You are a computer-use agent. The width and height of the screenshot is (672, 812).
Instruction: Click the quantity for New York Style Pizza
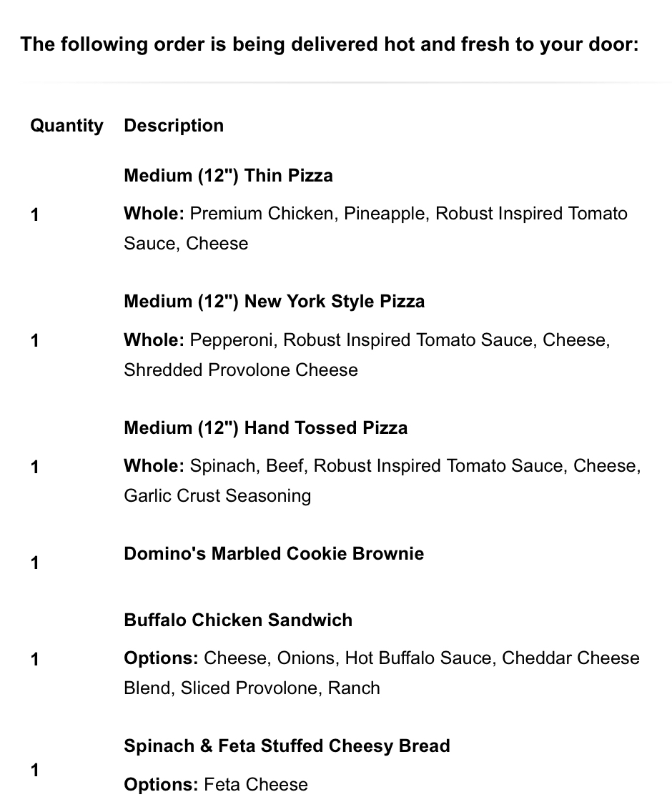[x=35, y=341]
